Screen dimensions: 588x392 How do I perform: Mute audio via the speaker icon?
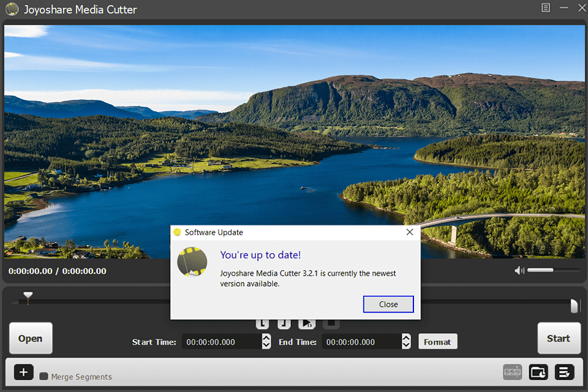[x=519, y=270]
